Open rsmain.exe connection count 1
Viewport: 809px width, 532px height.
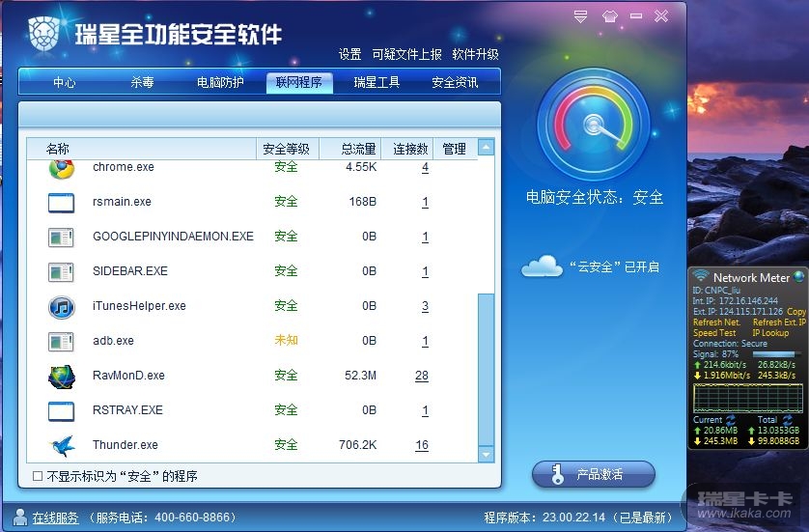[425, 202]
